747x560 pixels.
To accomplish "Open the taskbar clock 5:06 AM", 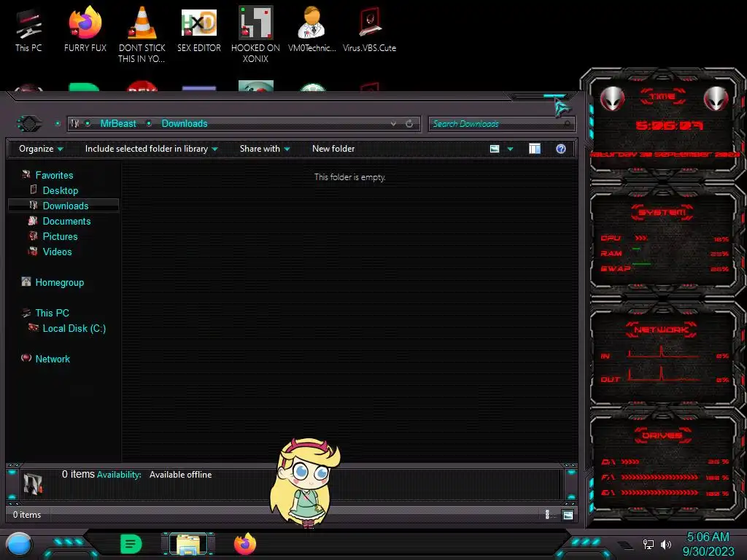I will click(x=708, y=544).
